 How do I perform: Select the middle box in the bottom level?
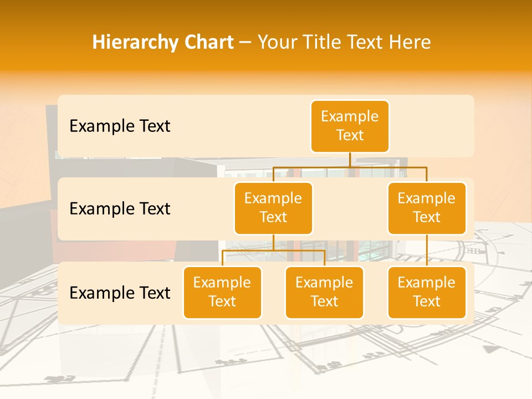(x=324, y=293)
